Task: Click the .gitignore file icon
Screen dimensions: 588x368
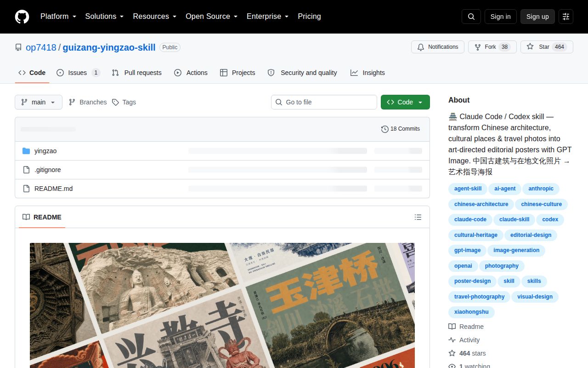Action: (x=26, y=170)
